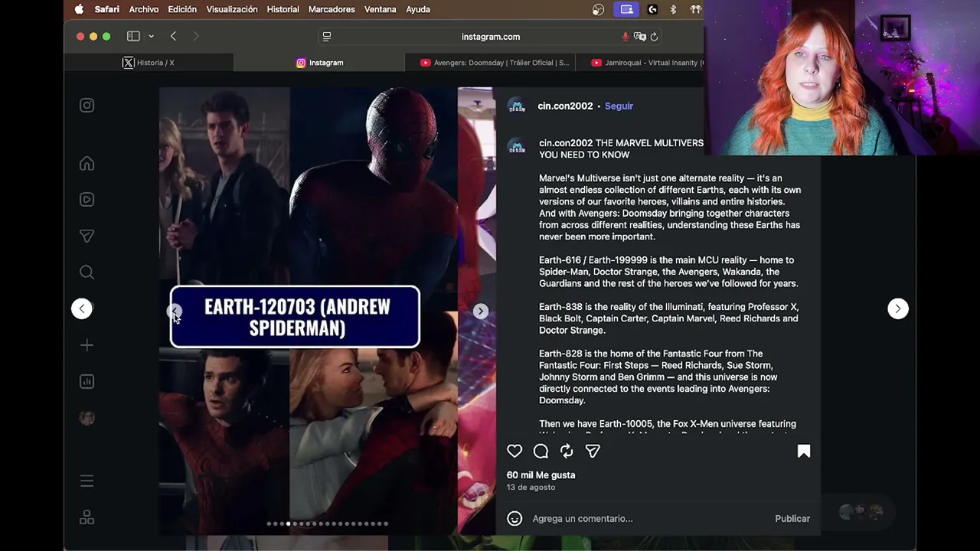This screenshot has height=551, width=980.
Task: Open the Bluetooth menu bar icon
Action: [674, 9]
